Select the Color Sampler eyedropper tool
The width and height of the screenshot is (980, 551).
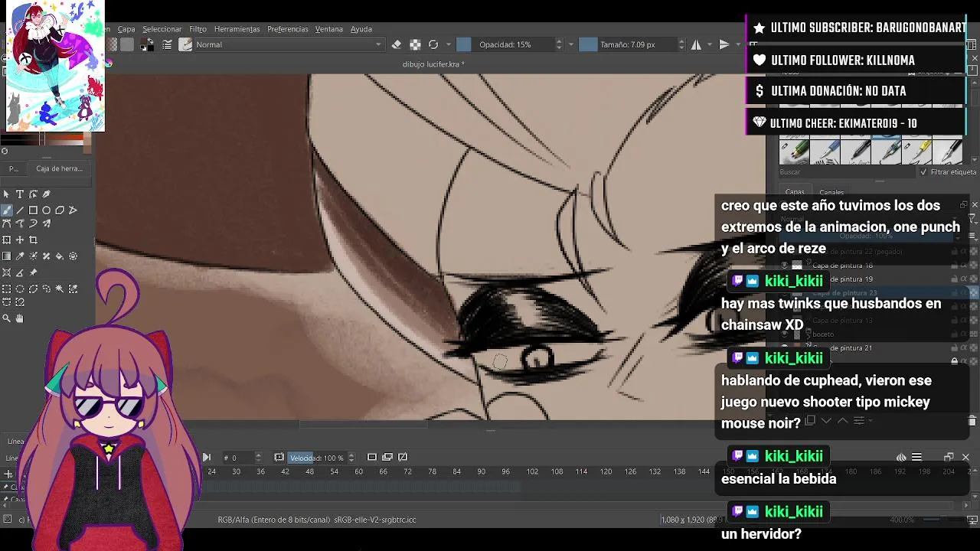pyautogui.click(x=20, y=256)
